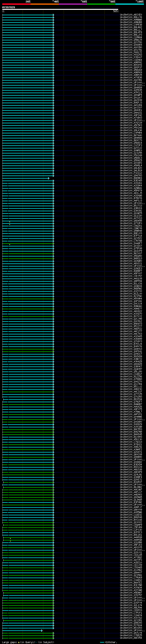Viewport: 146px width, 644px height.
Task: Select hit label UniRef100_Q4D455
Action: (131, 221)
